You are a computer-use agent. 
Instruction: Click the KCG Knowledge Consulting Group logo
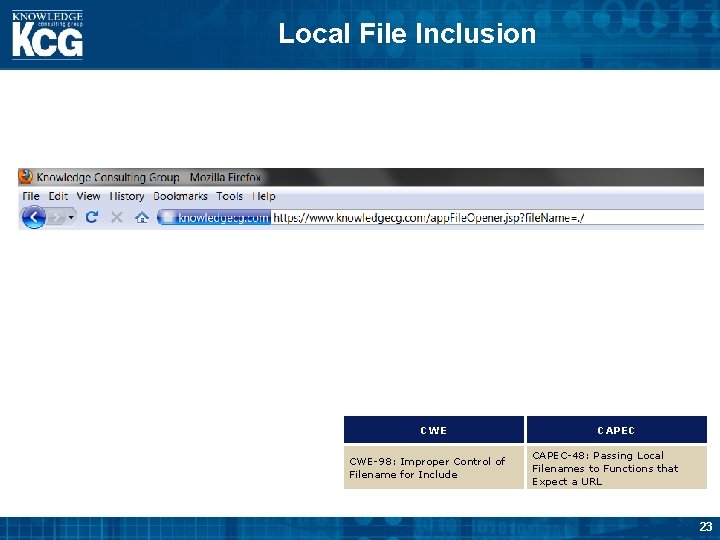coord(47,35)
